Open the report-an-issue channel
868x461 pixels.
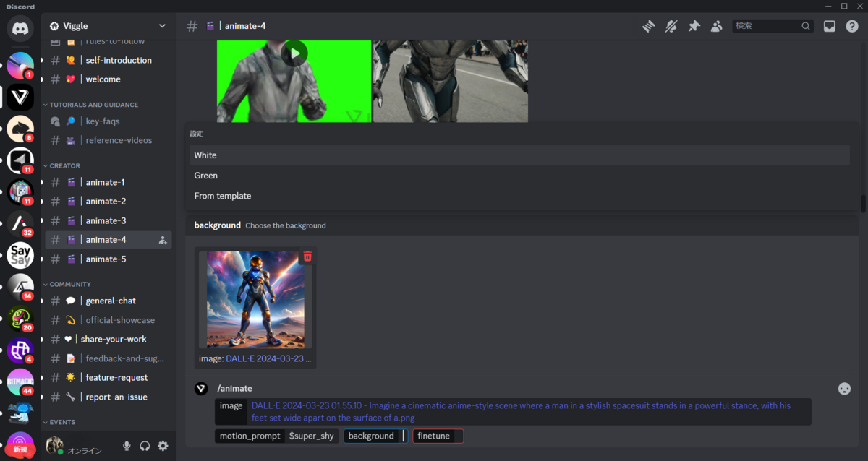tap(109, 397)
